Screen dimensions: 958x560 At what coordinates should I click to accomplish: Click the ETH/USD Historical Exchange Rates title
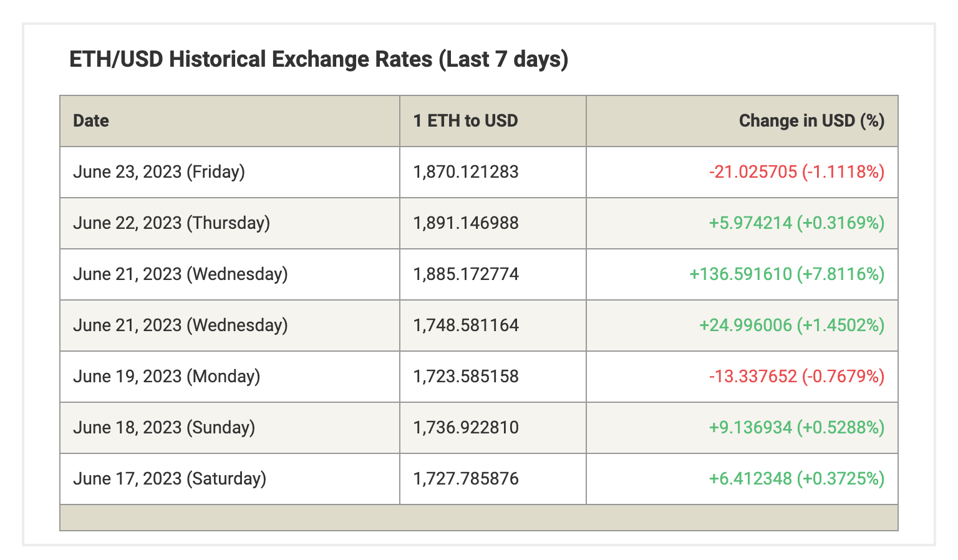319,60
